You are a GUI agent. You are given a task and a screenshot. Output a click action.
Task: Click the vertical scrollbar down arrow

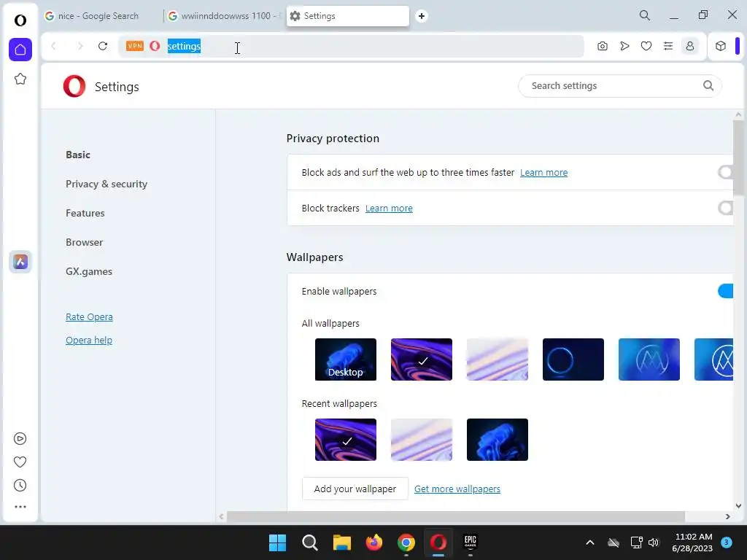point(738,506)
